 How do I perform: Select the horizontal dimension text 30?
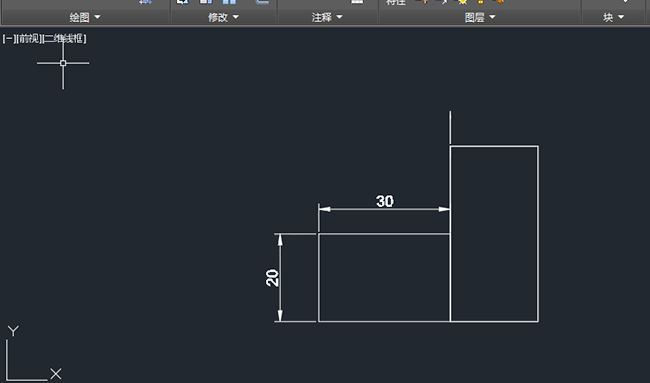[x=385, y=201]
